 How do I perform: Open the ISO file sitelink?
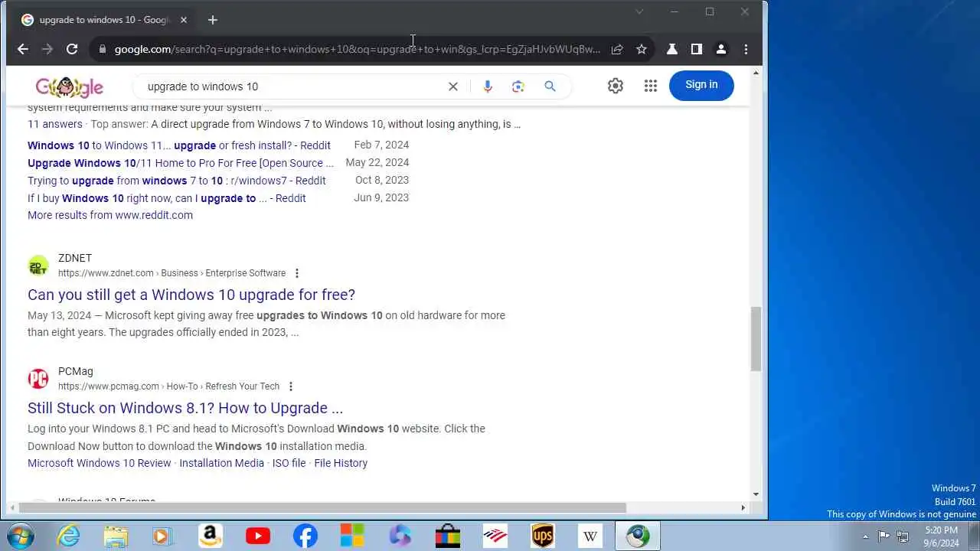pos(289,463)
